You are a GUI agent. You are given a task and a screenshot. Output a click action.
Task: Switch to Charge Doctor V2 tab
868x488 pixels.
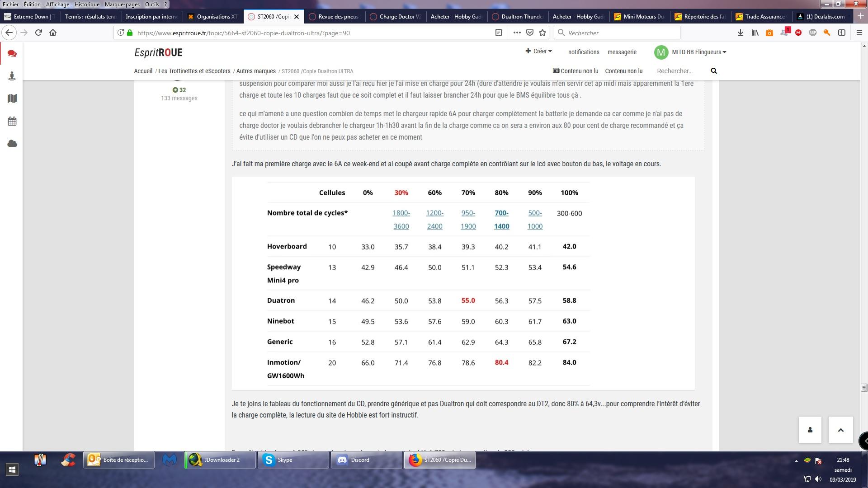pos(395,16)
